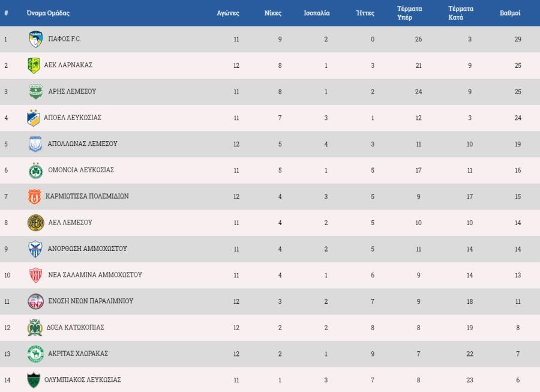Open the ΟΛΥΜΠΙΑΚΟΣ ΛΕΥΚΩΣΙΑΣ team name
This screenshot has width=540, height=392.
point(83,380)
